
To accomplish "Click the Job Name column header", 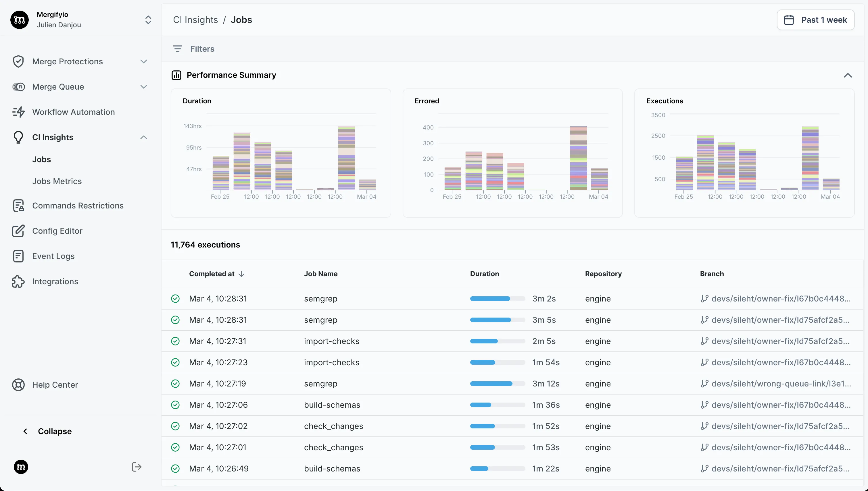I will point(320,274).
